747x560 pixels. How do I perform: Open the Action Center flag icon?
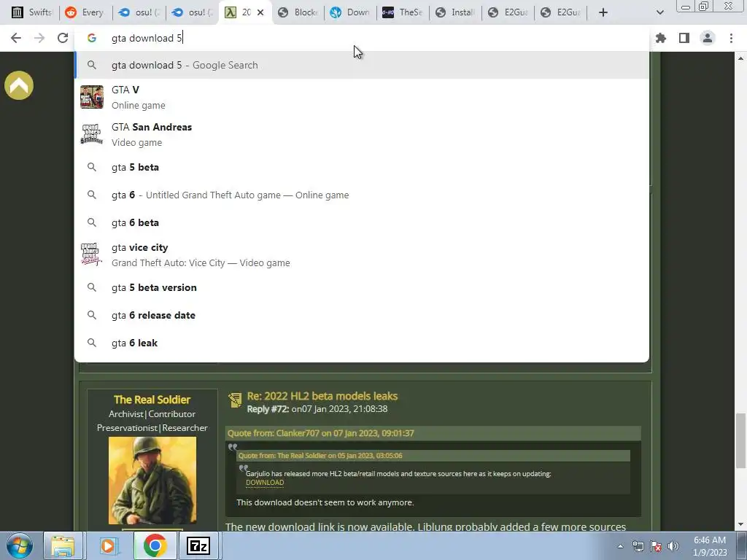coord(656,546)
